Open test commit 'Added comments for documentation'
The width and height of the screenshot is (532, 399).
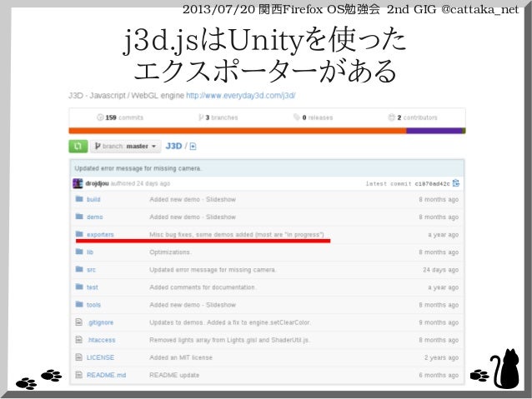click(203, 287)
